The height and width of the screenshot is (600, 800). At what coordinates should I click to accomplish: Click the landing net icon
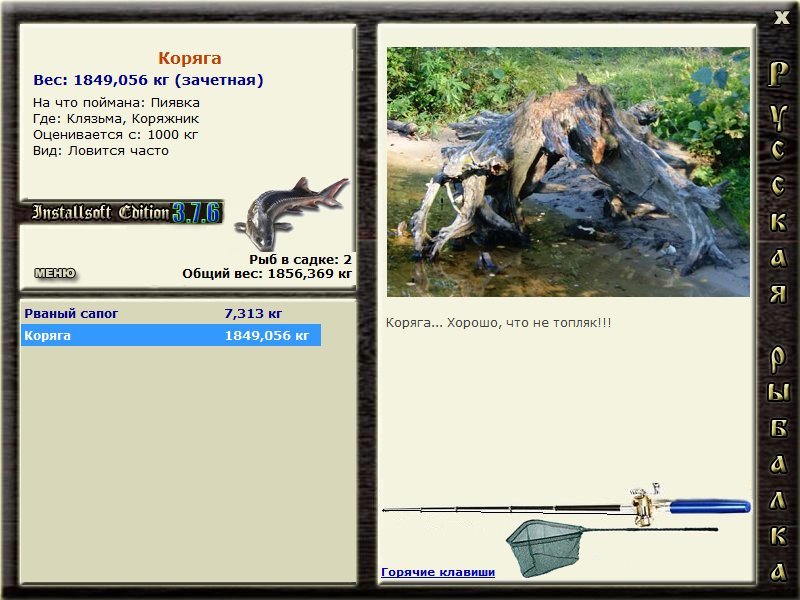tap(610, 547)
